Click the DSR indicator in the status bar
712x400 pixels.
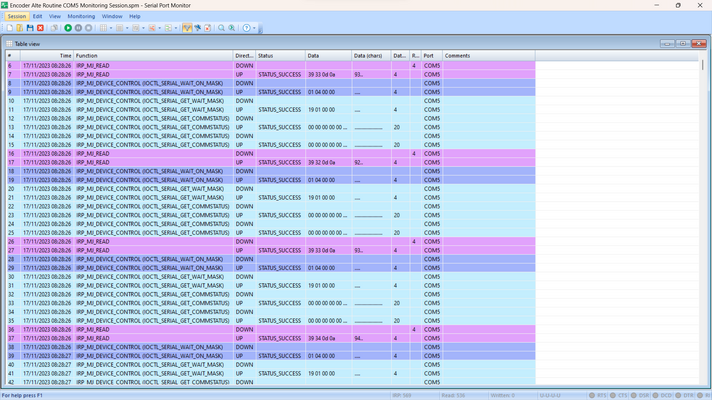coord(640,395)
